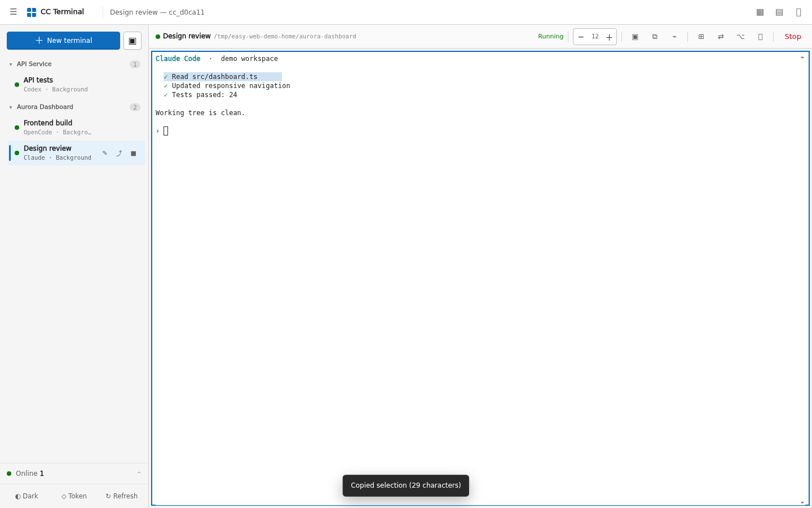Screen dimensions: 812x508
Task: Click the small squiggle icon in the terminal toolbar
Action: 674,37
